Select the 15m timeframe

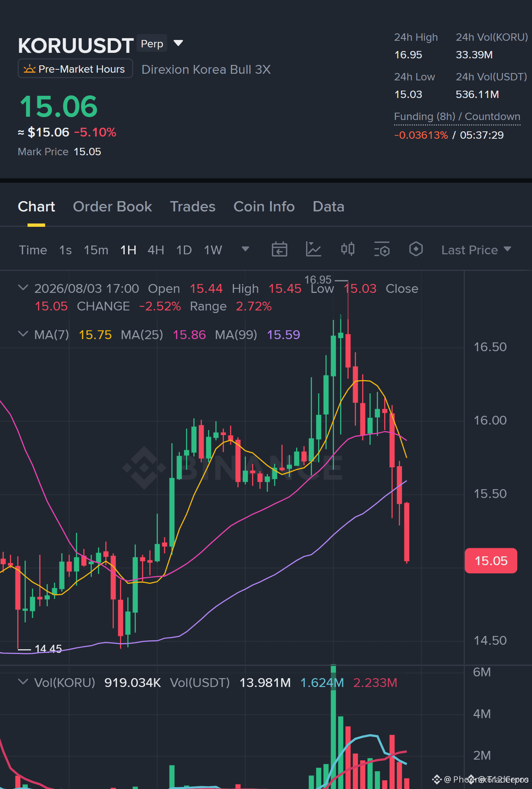[x=96, y=250]
